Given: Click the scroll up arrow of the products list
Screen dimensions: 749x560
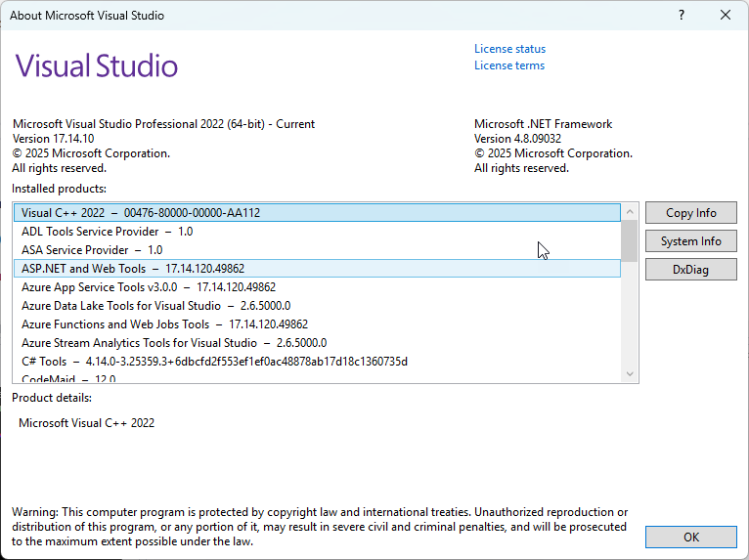Looking at the screenshot, I should 630,211.
